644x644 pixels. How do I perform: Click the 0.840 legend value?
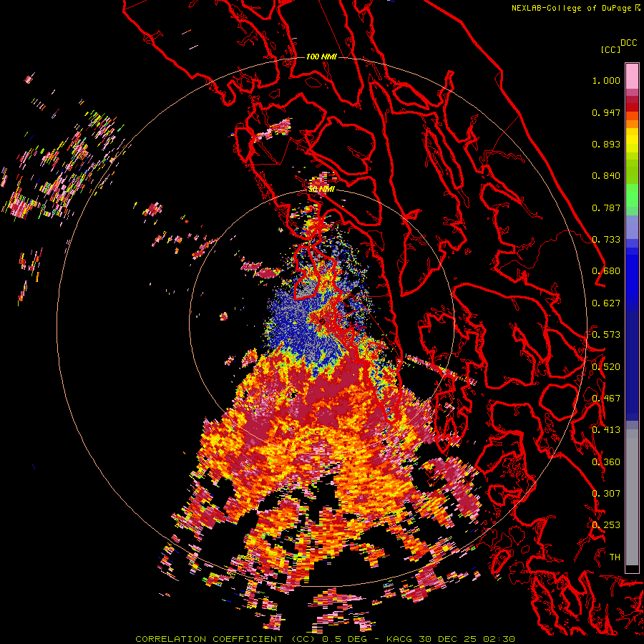coord(606,176)
